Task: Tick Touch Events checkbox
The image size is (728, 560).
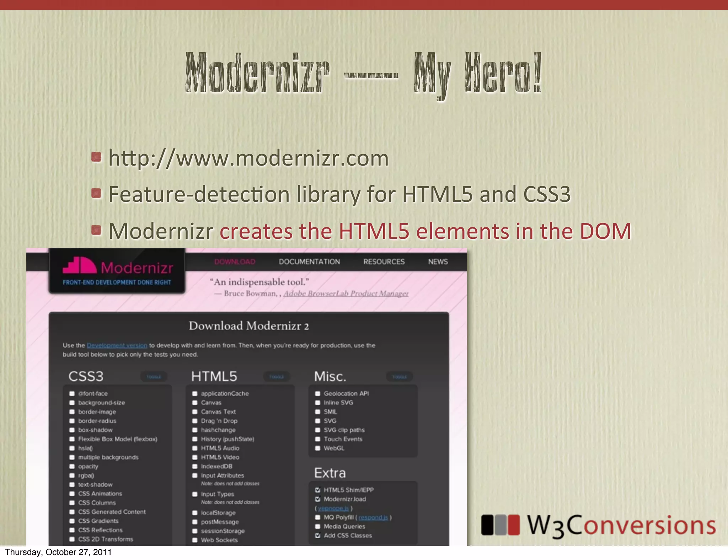Action: point(318,439)
